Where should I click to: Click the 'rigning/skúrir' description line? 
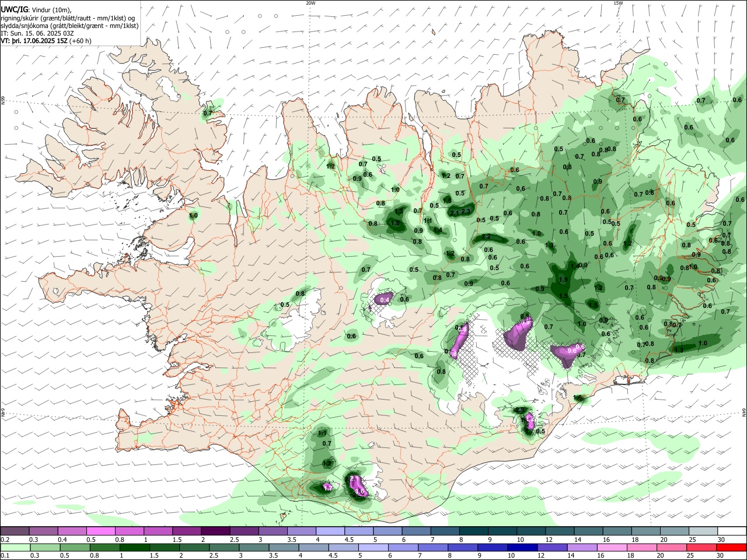tap(68, 18)
